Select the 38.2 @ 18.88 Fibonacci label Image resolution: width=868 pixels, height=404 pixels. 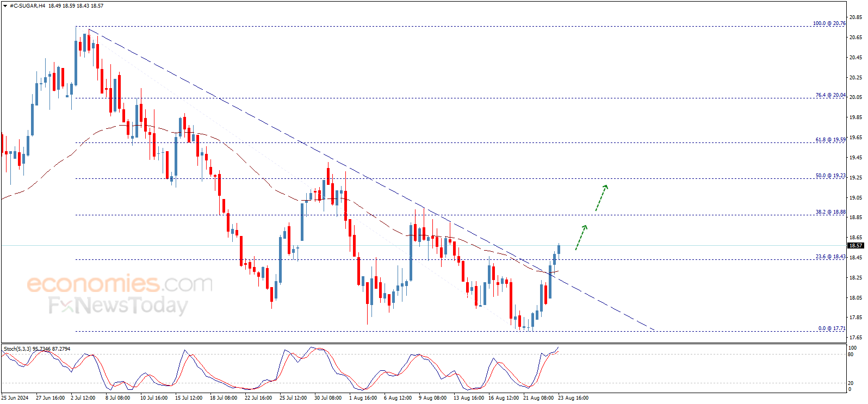click(830, 212)
